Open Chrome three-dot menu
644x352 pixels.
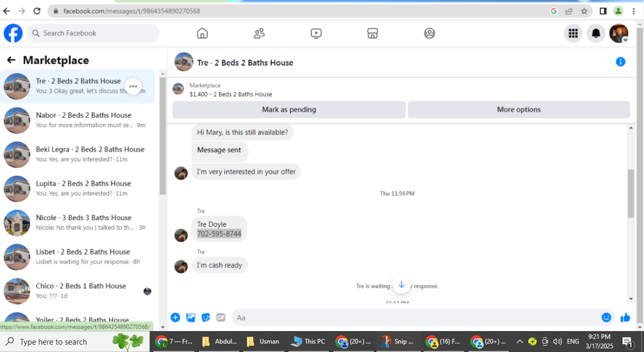(634, 10)
